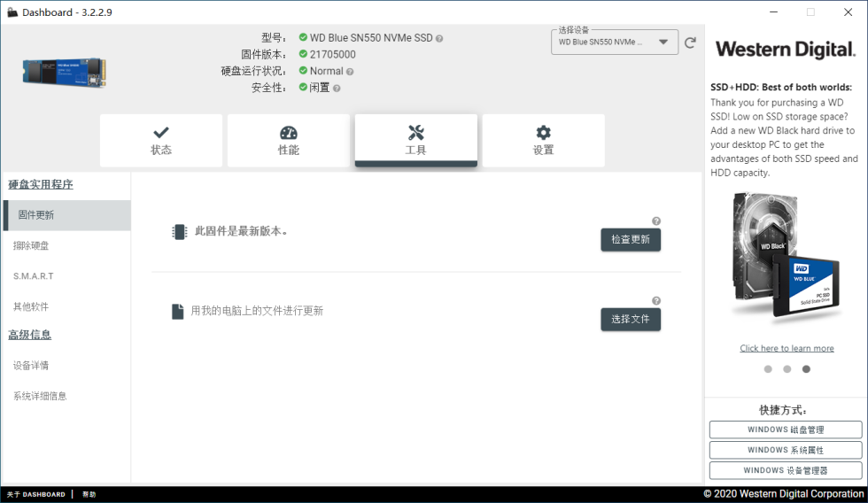
Task: Click the 'SSD+HDD: Best of both worlds' heading
Action: pos(781,87)
